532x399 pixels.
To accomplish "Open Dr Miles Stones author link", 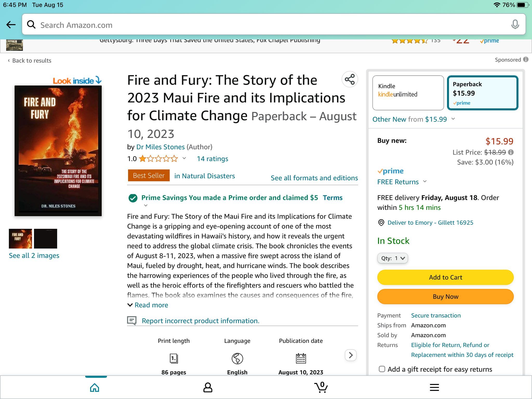I will click(x=160, y=147).
